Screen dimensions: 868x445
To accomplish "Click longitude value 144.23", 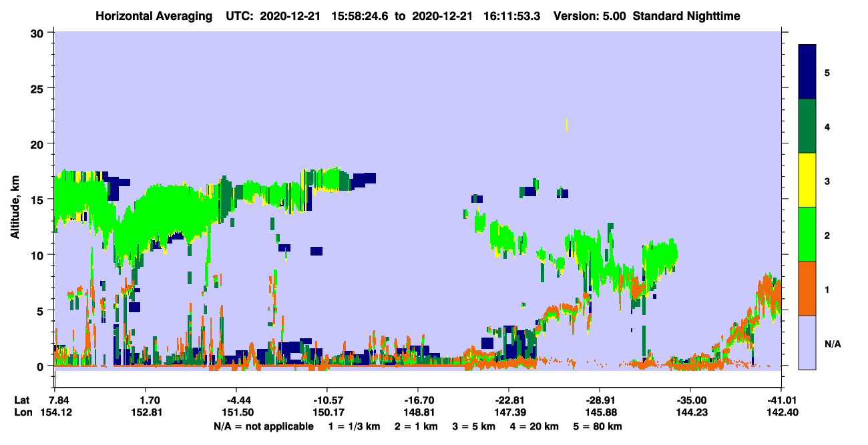I will pyautogui.click(x=692, y=412).
